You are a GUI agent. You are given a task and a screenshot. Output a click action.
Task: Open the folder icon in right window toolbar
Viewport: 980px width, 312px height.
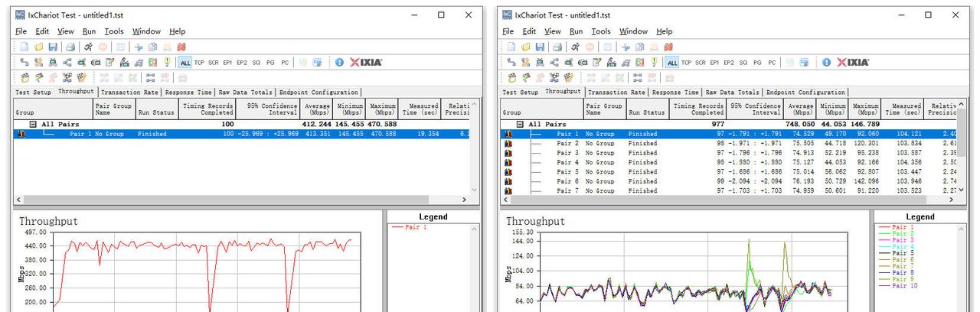526,47
